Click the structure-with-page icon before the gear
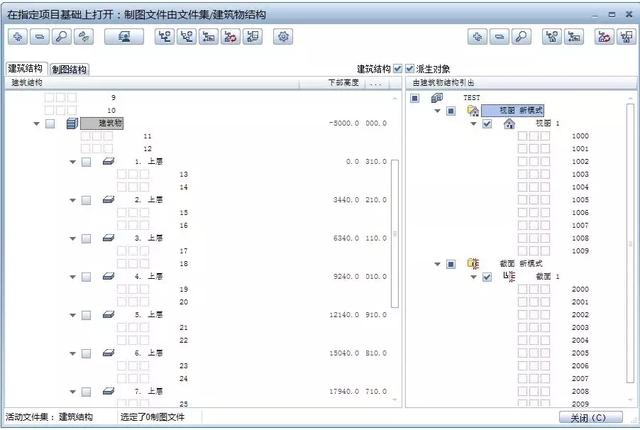The width and height of the screenshot is (640, 430). [253, 37]
